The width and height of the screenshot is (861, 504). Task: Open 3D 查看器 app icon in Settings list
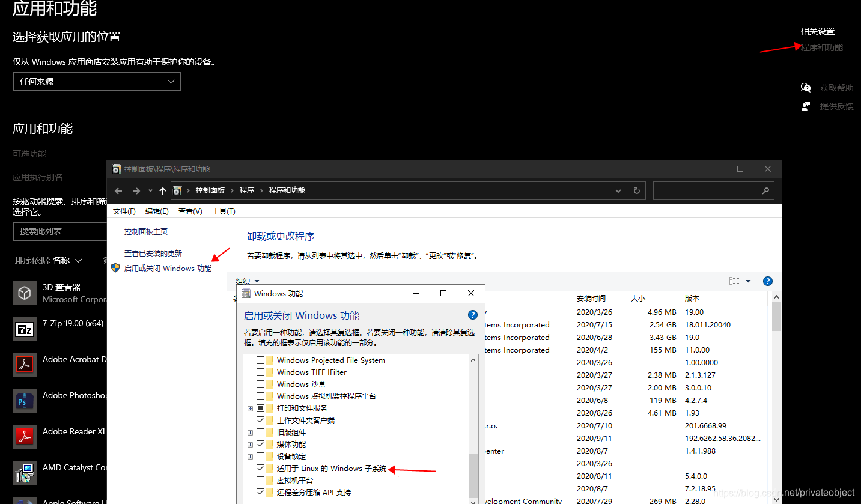[25, 293]
